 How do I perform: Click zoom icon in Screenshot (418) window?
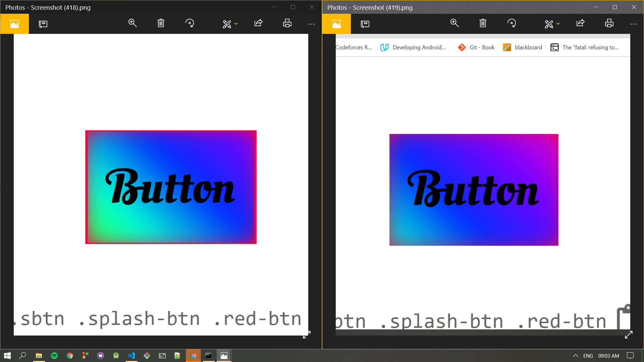132,23
